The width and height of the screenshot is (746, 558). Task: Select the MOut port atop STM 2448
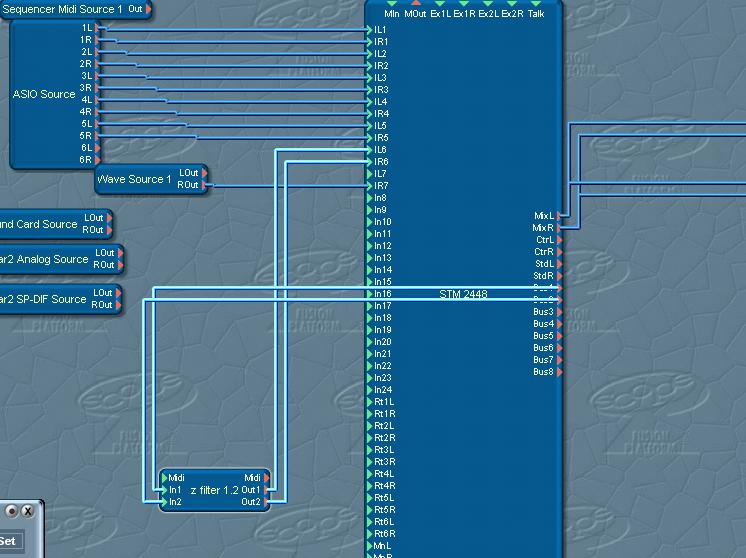coord(415,4)
